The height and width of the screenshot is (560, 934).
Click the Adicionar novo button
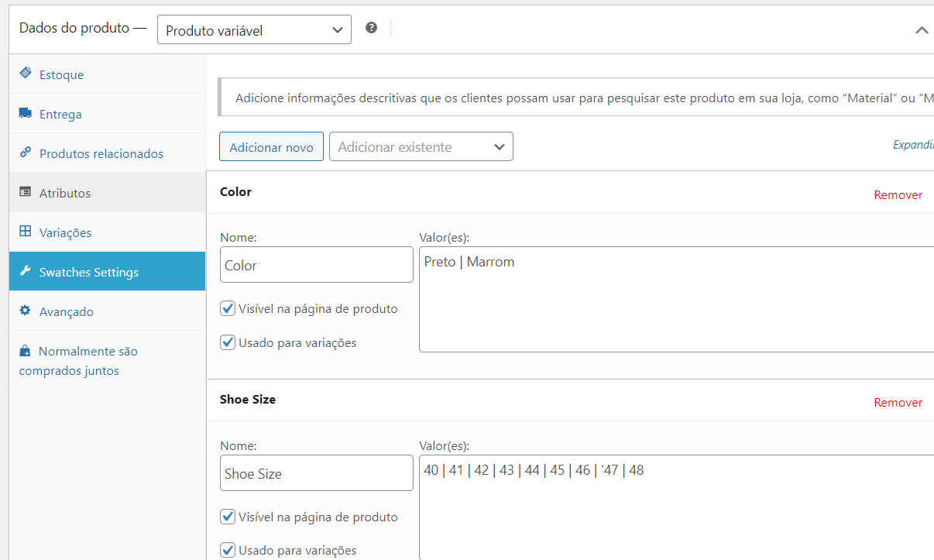click(x=271, y=146)
